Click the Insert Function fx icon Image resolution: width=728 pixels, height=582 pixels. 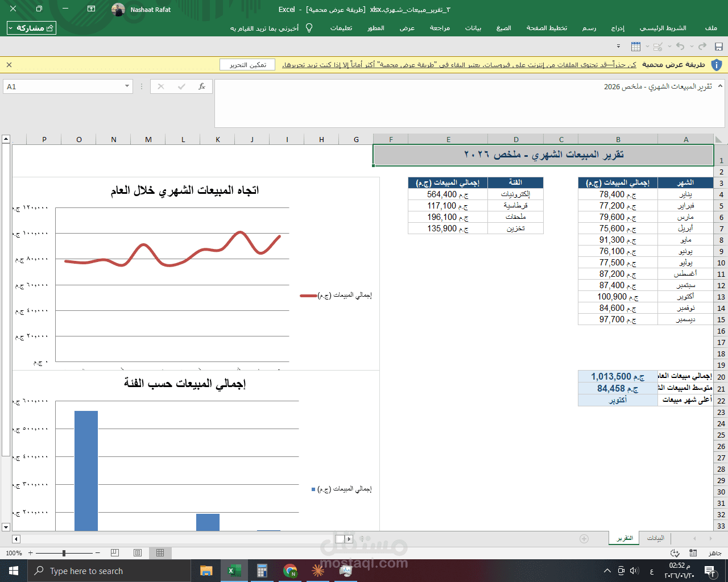click(201, 86)
